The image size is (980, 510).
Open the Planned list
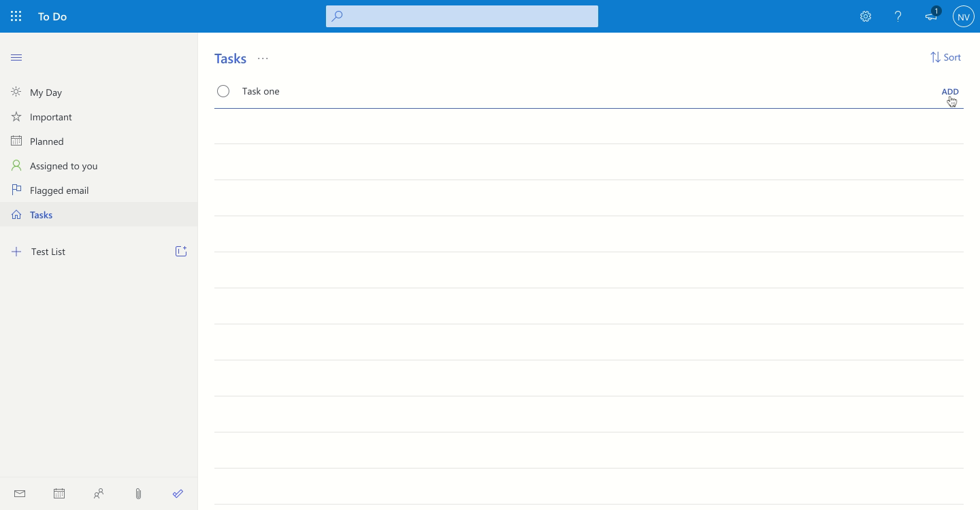pyautogui.click(x=99, y=141)
